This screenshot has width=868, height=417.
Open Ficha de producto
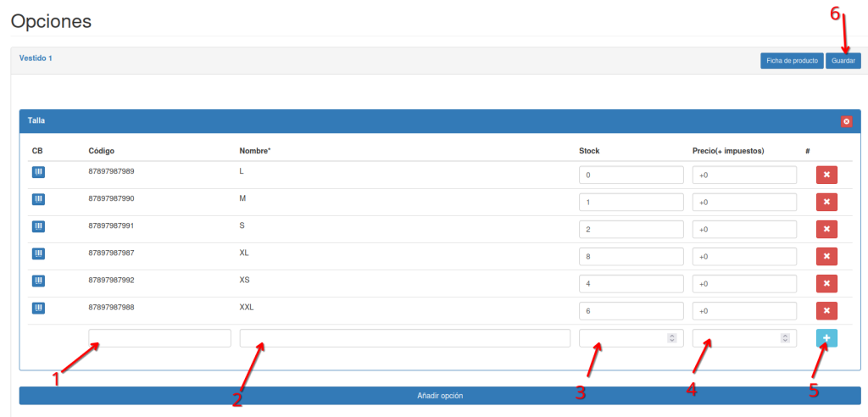(791, 61)
